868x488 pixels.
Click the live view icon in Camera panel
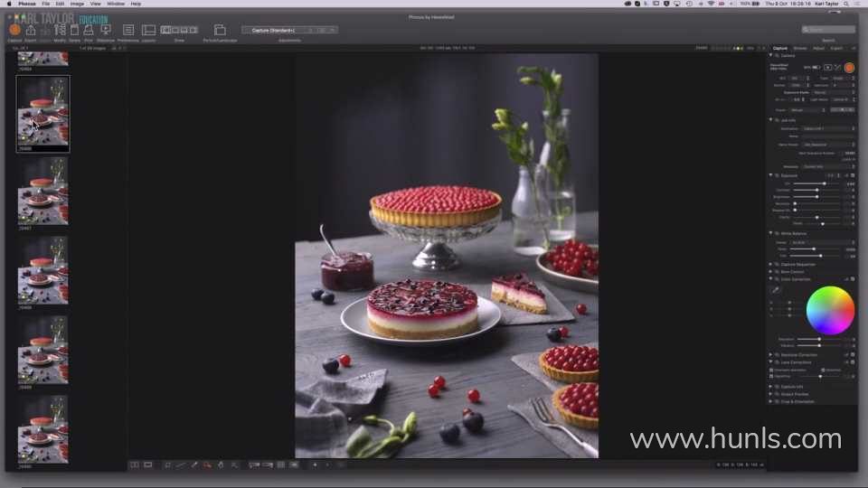(x=827, y=68)
